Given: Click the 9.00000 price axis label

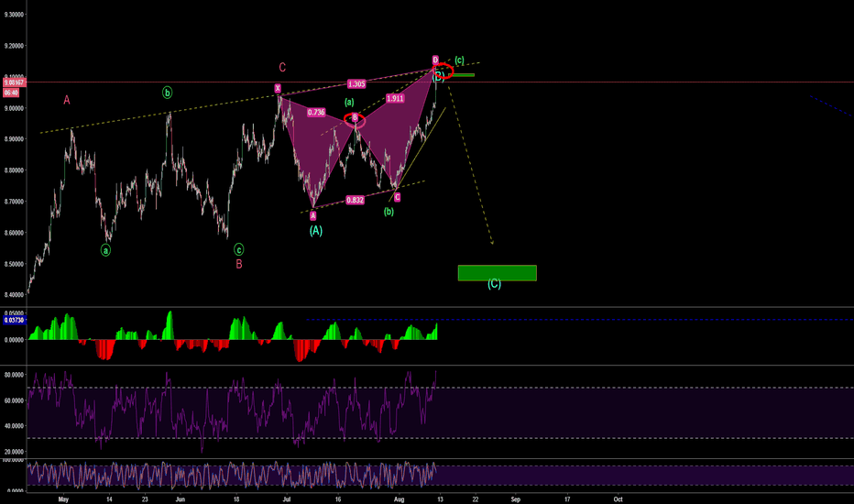Looking at the screenshot, I should tap(14, 108).
